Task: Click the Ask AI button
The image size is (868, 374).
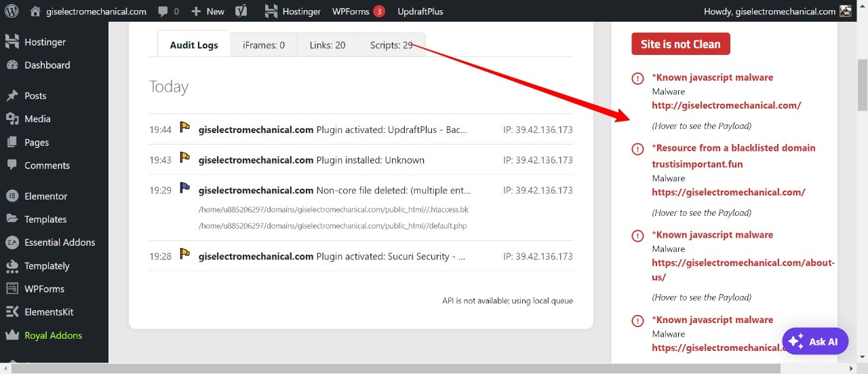Action: click(815, 341)
